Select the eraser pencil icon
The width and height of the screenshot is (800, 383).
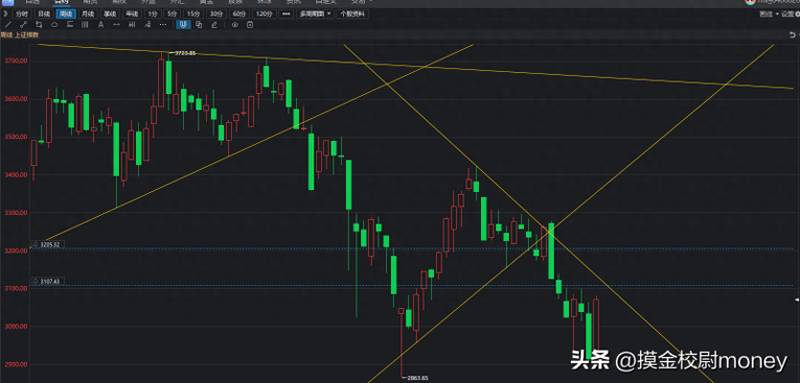(214, 24)
